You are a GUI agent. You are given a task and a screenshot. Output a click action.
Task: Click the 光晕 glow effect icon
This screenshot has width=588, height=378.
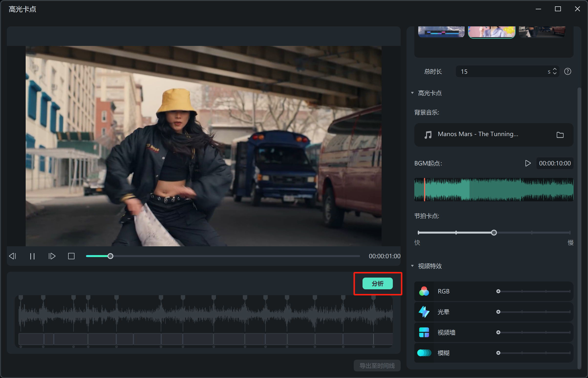click(x=424, y=312)
